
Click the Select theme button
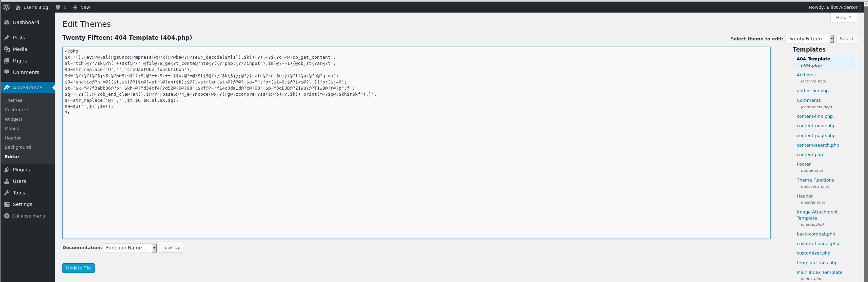[846, 39]
